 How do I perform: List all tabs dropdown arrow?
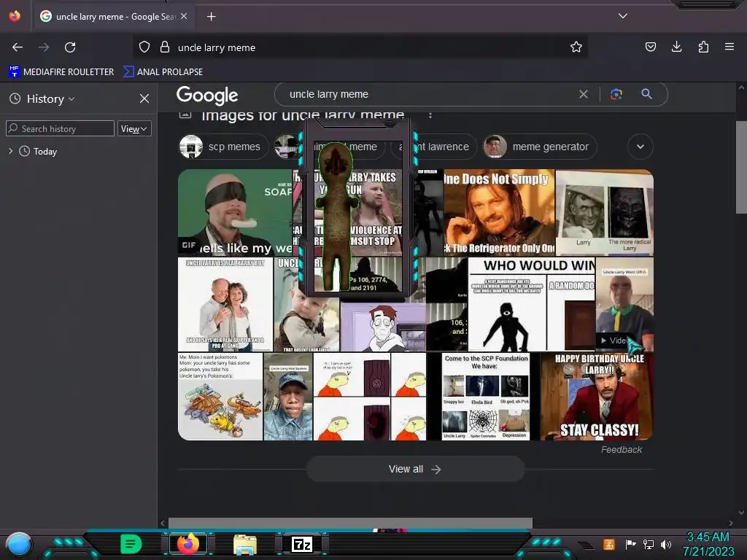[623, 16]
